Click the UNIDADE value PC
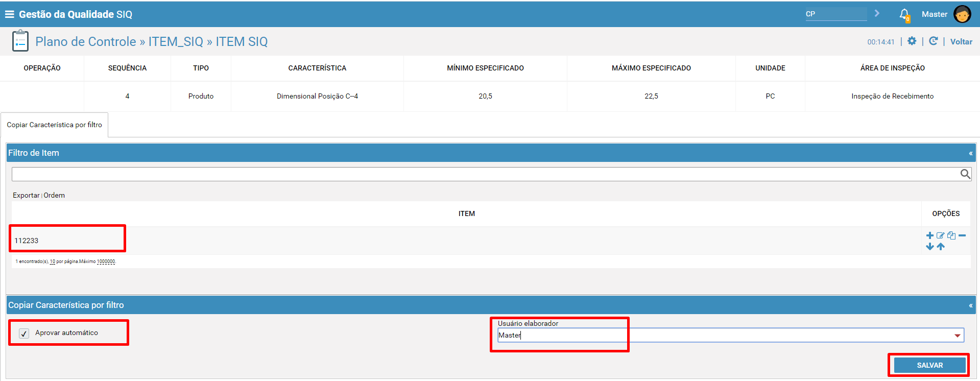The width and height of the screenshot is (980, 381). tap(770, 96)
